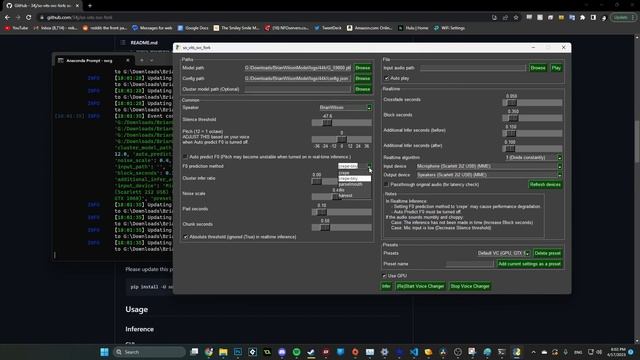Click the browser back arrow

pyautogui.click(x=7, y=18)
